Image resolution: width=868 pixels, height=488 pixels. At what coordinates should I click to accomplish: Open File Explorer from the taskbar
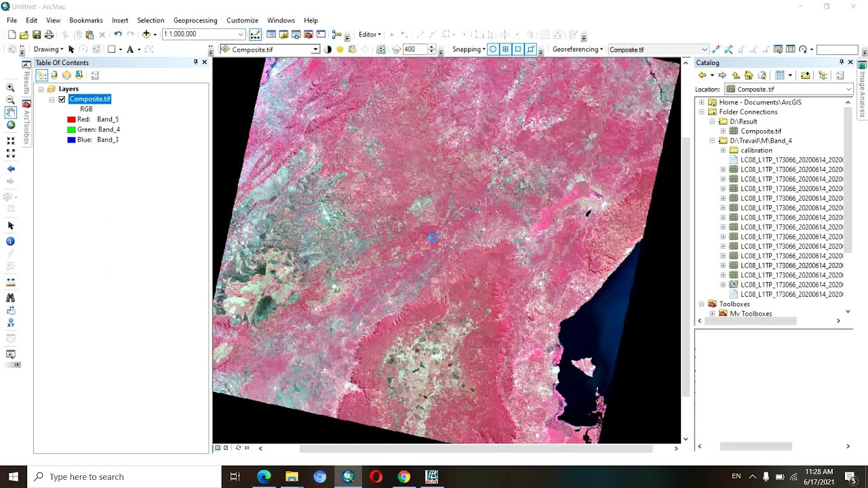[x=292, y=476]
